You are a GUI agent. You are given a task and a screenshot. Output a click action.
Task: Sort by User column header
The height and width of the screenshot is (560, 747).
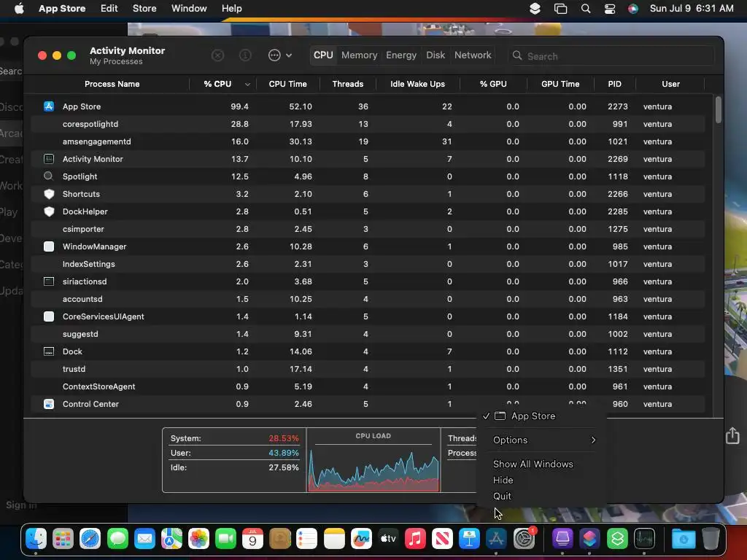pos(670,84)
